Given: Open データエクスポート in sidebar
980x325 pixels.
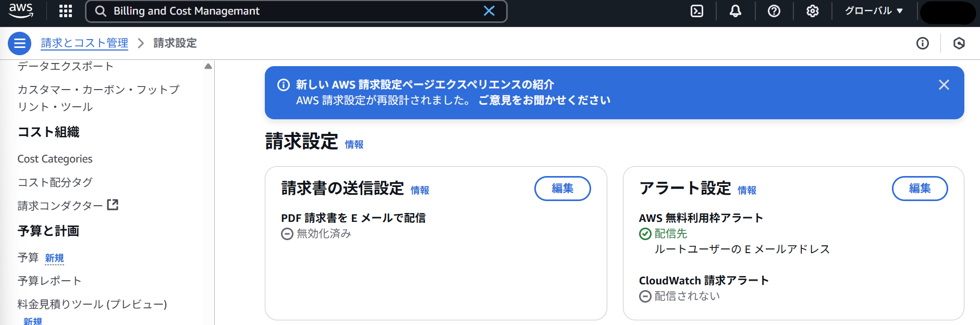Looking at the screenshot, I should coord(66,66).
